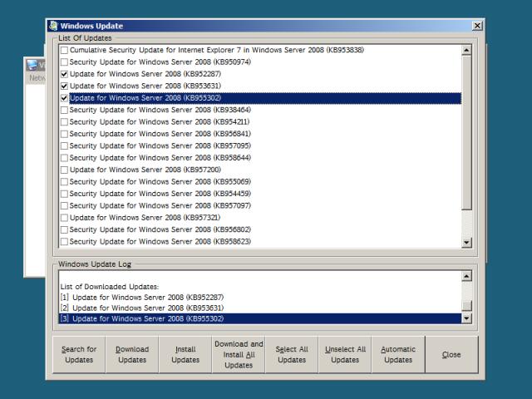
Task: Select Security Update KB950974 row text
Action: pos(160,62)
